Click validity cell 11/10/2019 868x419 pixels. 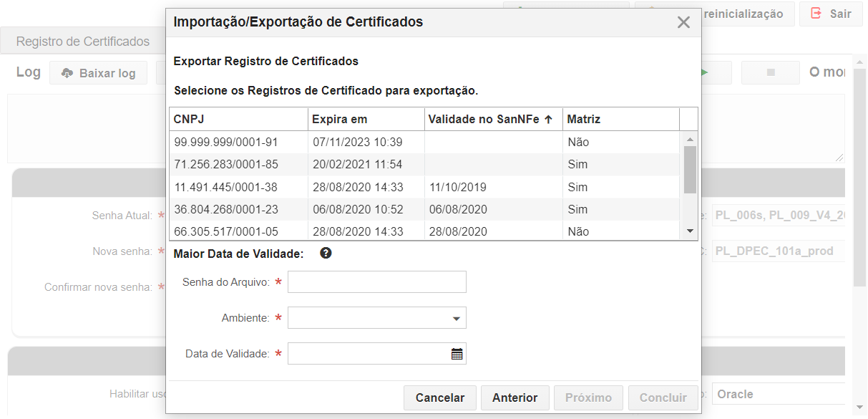(457, 187)
